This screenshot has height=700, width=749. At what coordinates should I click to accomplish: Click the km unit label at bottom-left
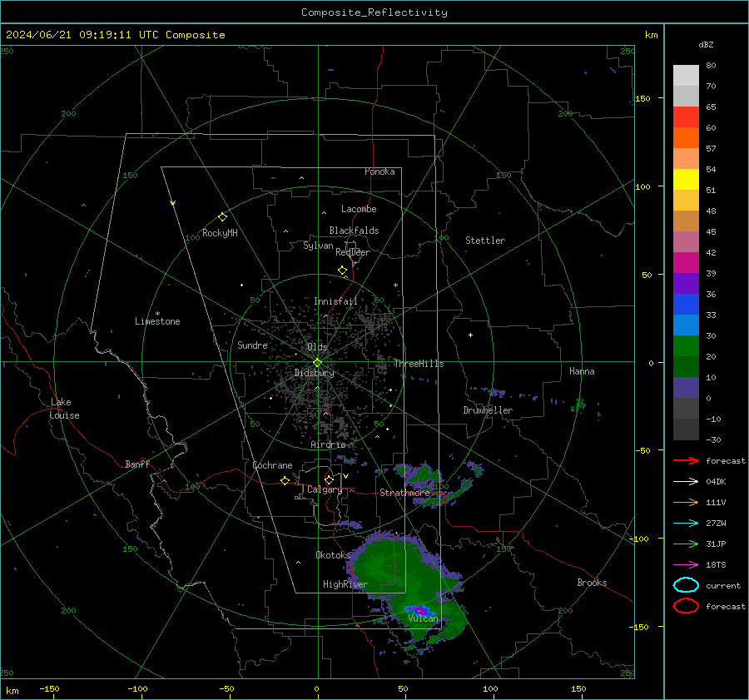click(12, 691)
